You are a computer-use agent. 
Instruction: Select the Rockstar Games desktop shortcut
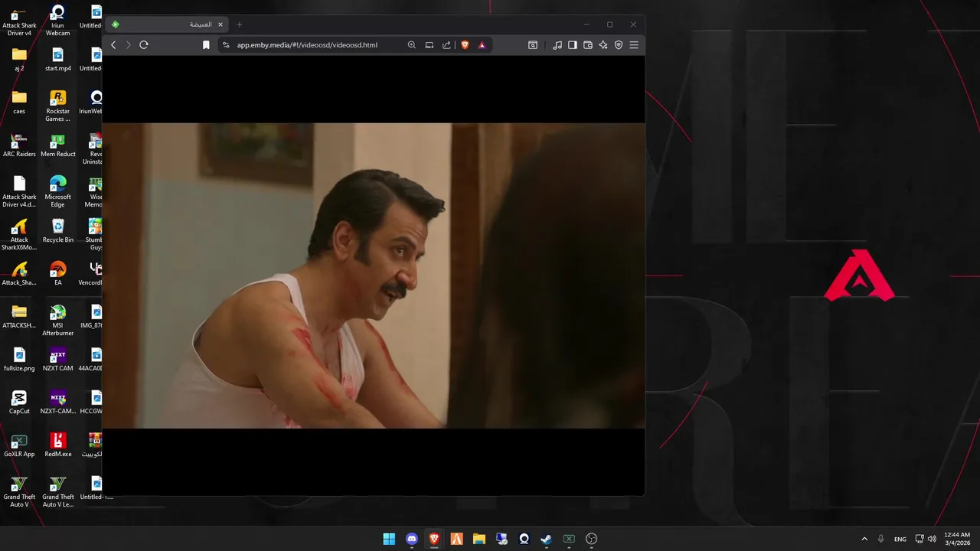click(58, 106)
